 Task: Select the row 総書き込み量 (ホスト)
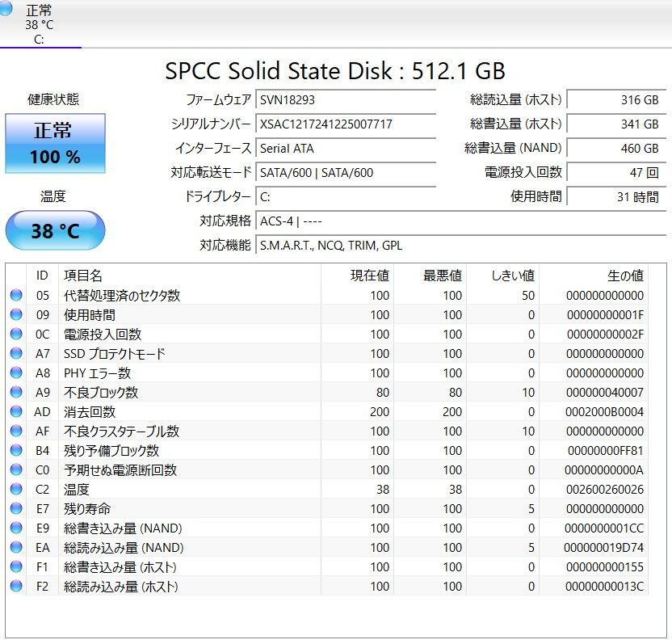point(326,566)
